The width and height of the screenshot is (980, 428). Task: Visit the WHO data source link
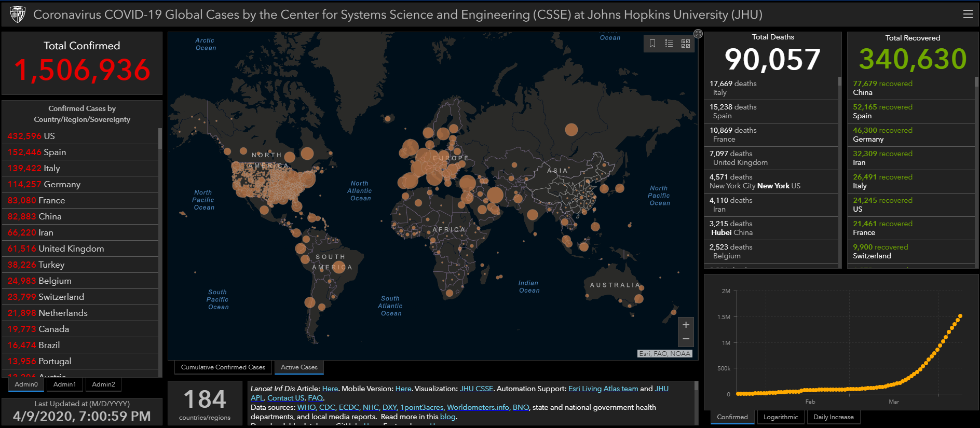pos(306,407)
